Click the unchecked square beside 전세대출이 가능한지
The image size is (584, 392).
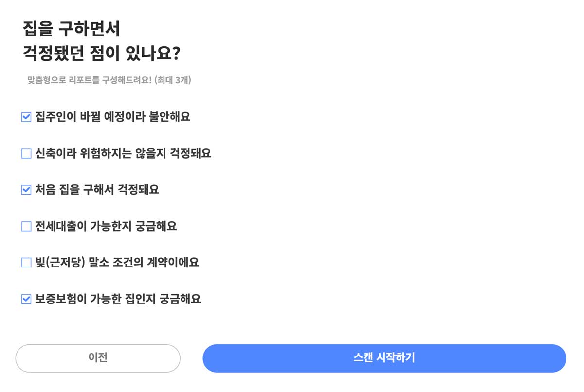pos(25,226)
